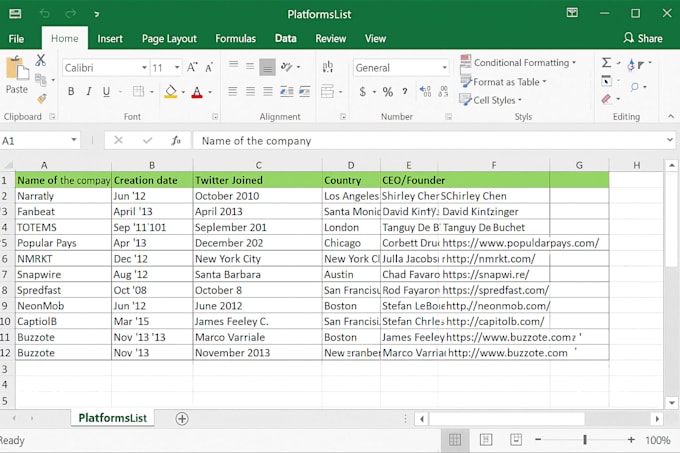The width and height of the screenshot is (680, 453).
Task: Click the Decrease Font Size icon
Action: (x=209, y=68)
